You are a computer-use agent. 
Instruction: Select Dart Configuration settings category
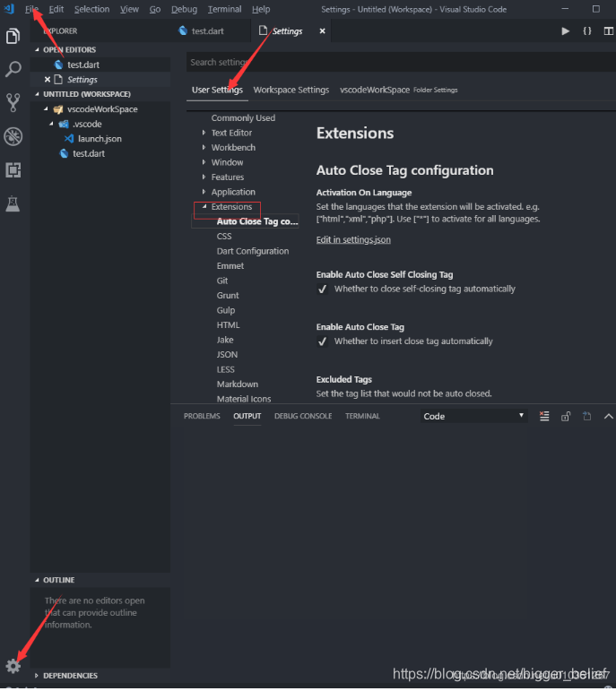coord(253,251)
